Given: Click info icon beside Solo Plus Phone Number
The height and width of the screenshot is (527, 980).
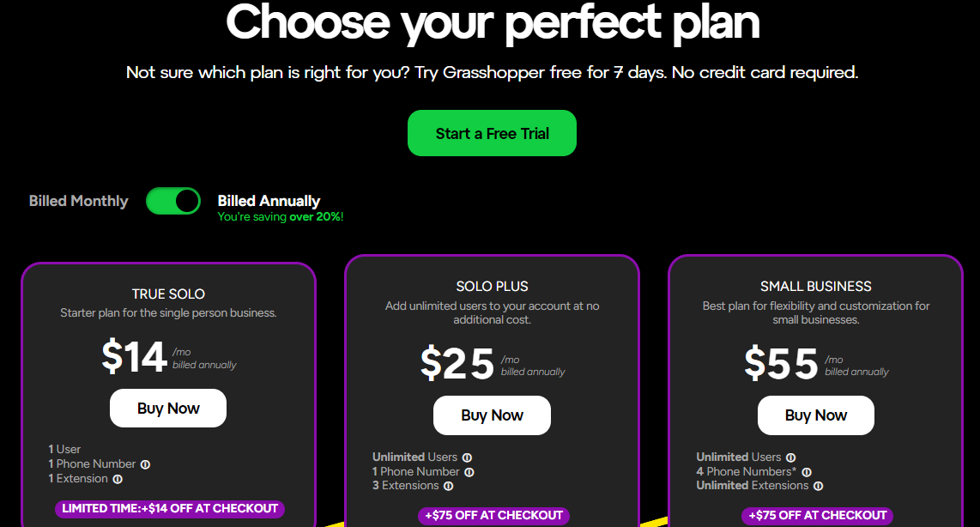Looking at the screenshot, I should [469, 473].
